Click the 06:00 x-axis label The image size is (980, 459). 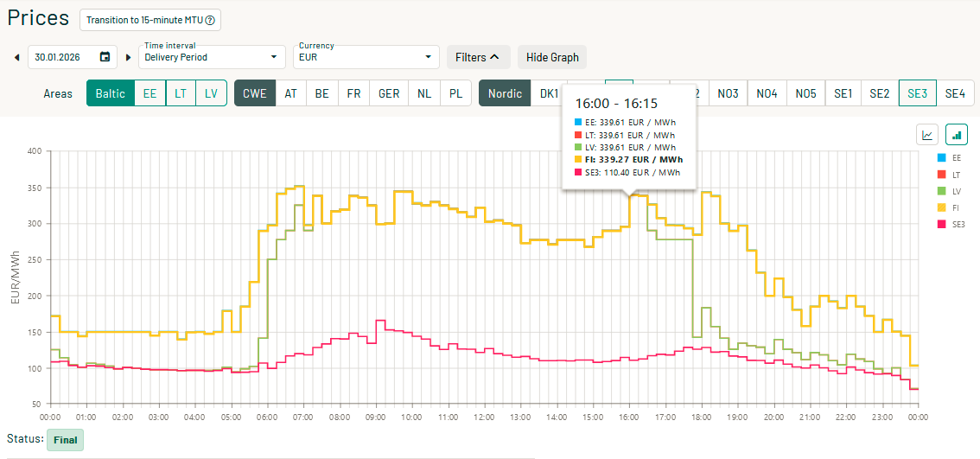[268, 417]
